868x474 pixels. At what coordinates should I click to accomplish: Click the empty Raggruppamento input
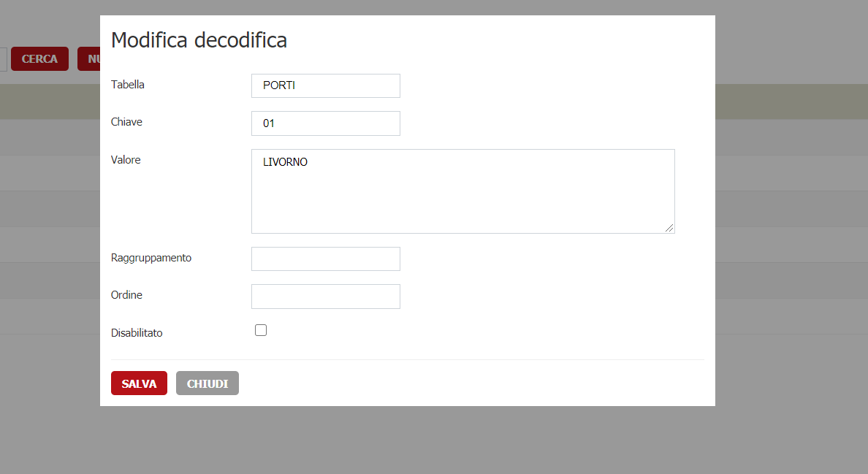tap(325, 259)
